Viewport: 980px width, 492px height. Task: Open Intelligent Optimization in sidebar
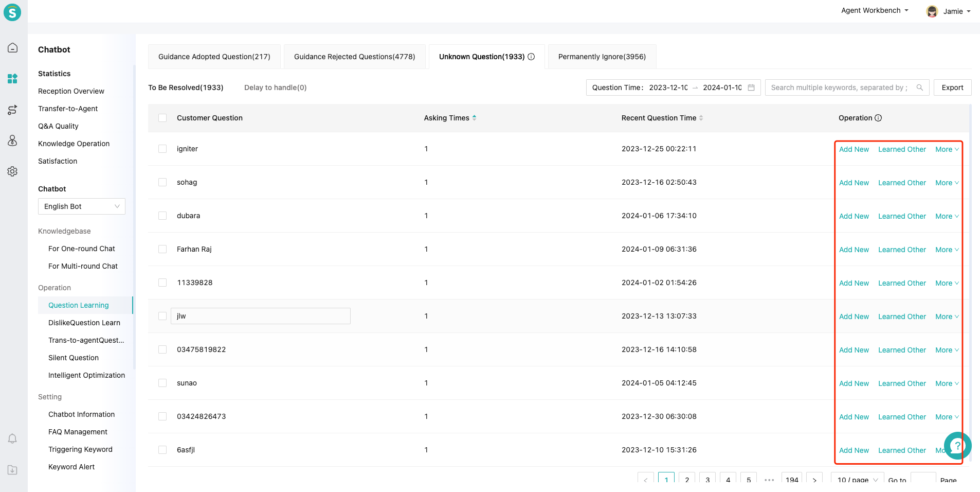point(86,375)
